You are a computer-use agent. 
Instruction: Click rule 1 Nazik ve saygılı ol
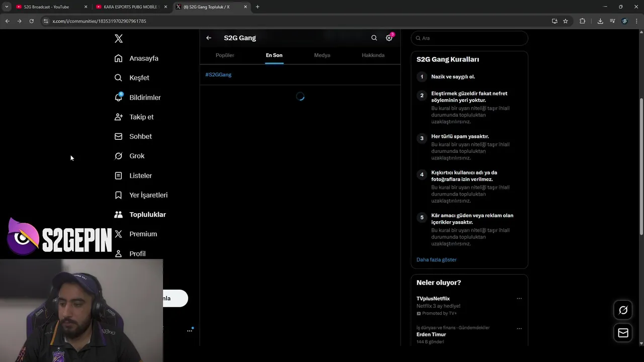(x=453, y=77)
